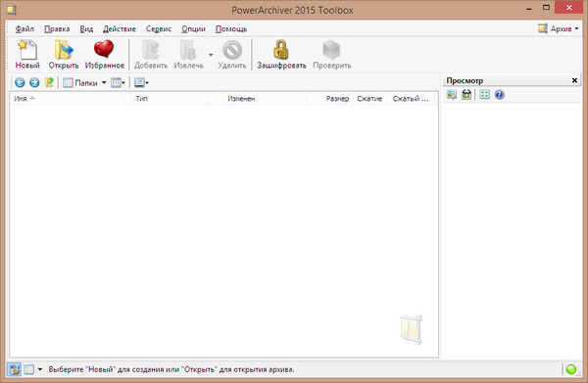Toggle the Папки folders pane
Image resolution: width=588 pixels, height=383 pixels.
[x=80, y=83]
